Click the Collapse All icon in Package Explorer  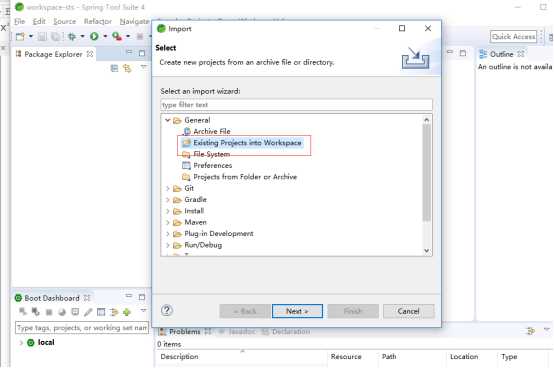[x=114, y=68]
